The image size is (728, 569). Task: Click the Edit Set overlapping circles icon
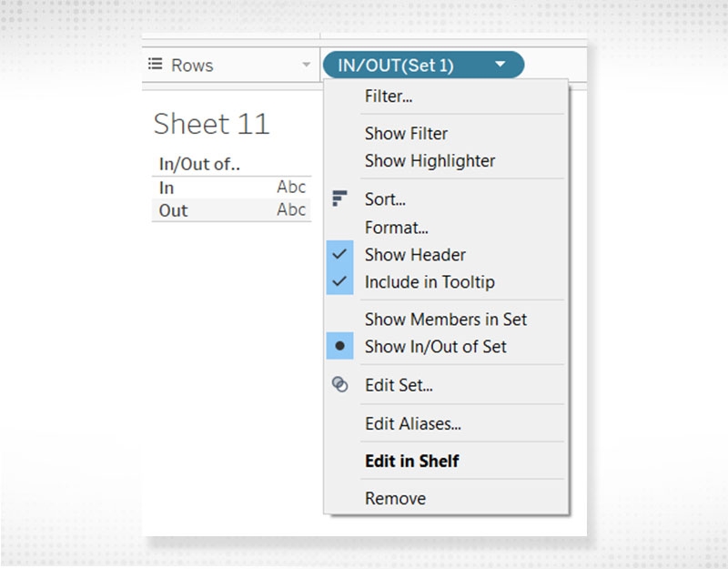340,385
